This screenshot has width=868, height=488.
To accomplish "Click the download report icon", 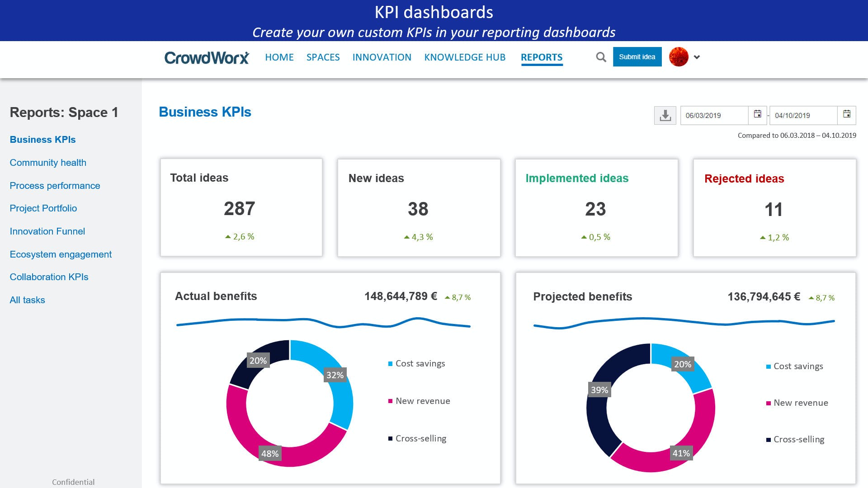I will pos(665,116).
